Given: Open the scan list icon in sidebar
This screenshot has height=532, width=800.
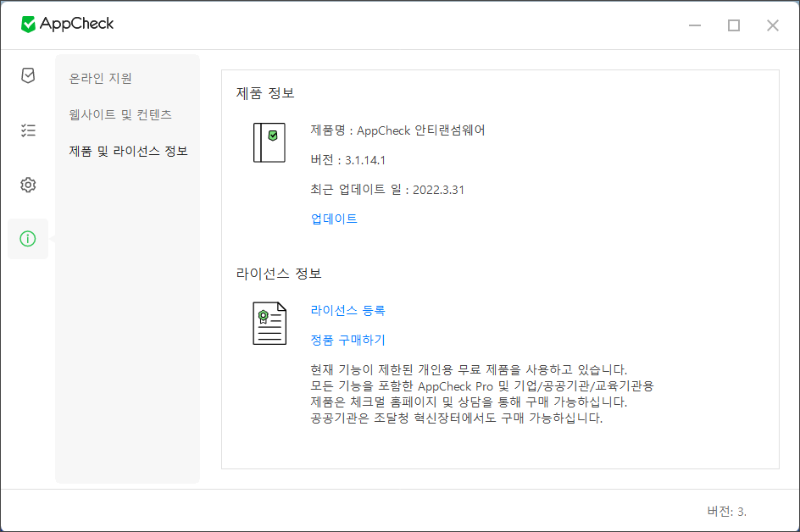Looking at the screenshot, I should pos(28,130).
